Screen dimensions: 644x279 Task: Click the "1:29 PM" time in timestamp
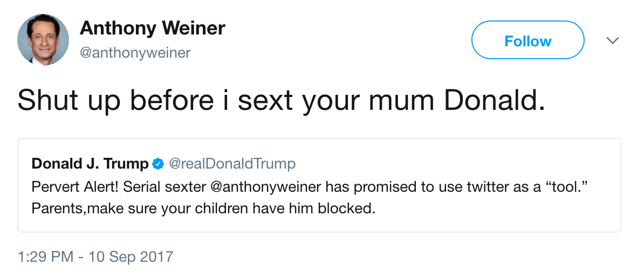tap(45, 256)
